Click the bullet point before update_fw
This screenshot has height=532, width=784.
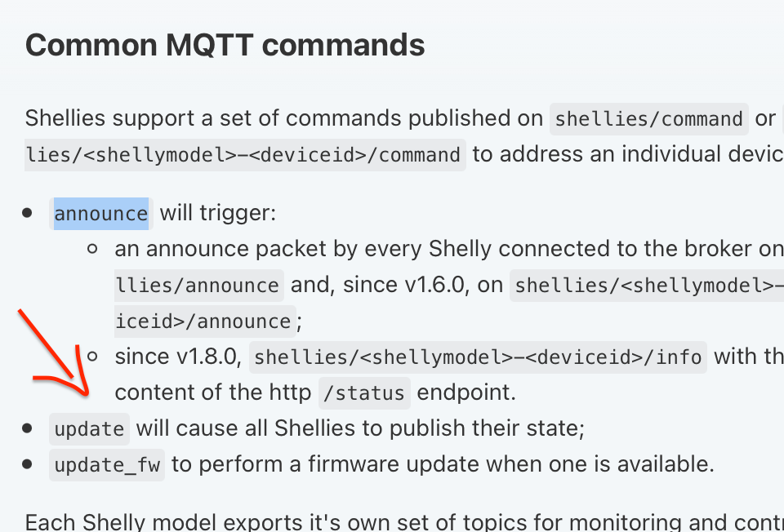(29, 464)
